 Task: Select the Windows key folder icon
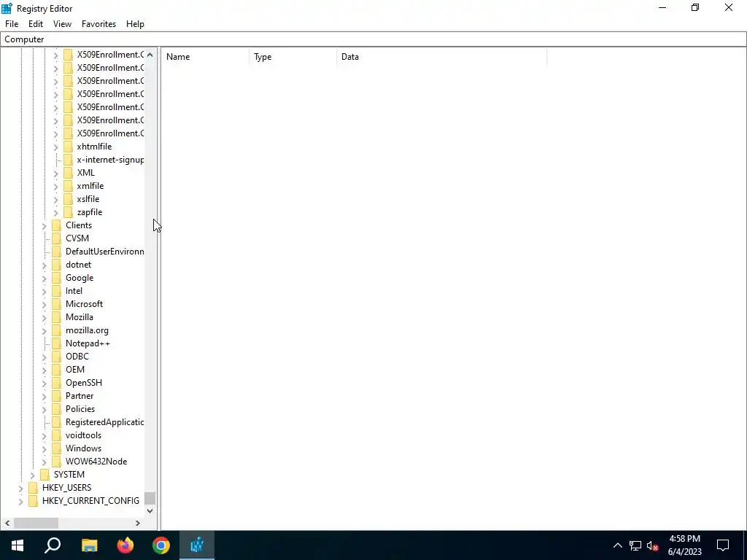coord(57,448)
